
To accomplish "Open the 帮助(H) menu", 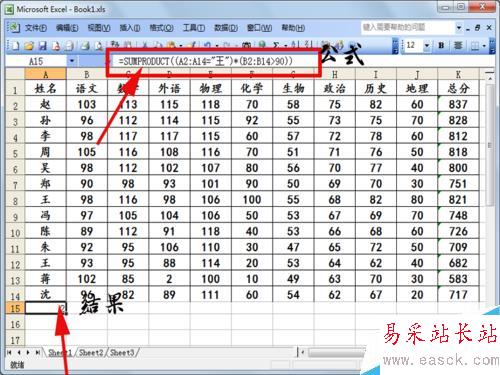I will click(293, 28).
